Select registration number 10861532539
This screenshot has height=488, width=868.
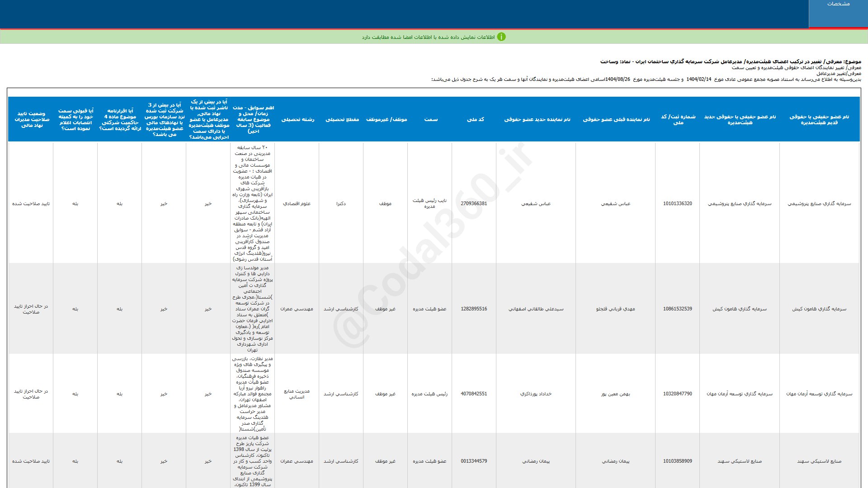point(677,309)
